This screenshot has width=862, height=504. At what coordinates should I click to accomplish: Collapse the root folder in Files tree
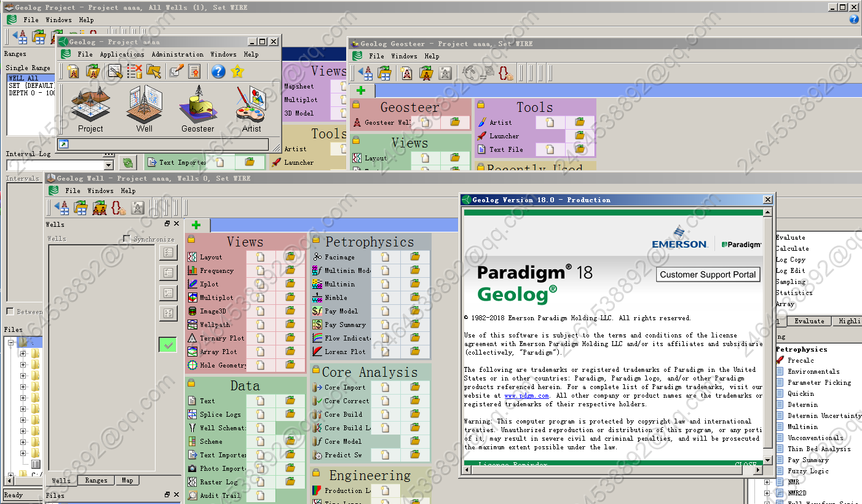tap(10, 342)
